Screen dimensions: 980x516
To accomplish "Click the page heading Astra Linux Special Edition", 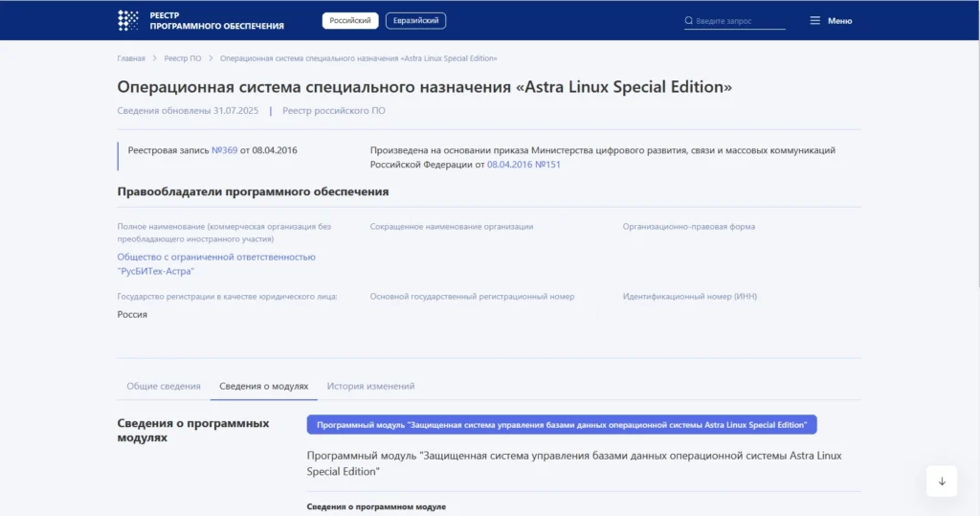I will pos(424,86).
